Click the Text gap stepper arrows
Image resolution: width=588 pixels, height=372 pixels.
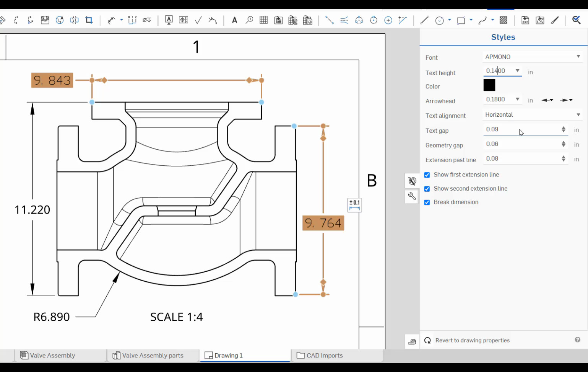click(563, 129)
